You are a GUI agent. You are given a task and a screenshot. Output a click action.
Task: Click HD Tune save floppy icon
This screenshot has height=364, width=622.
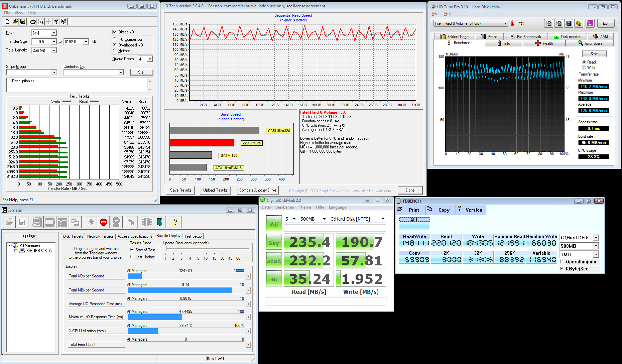[569, 23]
